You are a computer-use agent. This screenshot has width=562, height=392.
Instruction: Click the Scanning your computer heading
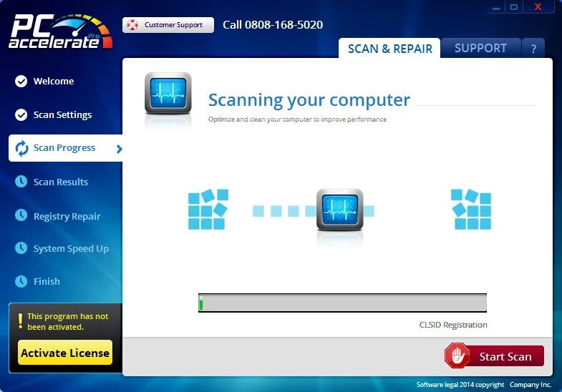[x=309, y=100]
